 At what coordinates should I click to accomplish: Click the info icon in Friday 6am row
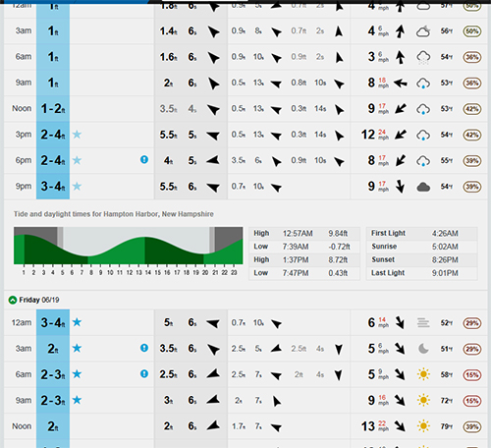tap(144, 373)
